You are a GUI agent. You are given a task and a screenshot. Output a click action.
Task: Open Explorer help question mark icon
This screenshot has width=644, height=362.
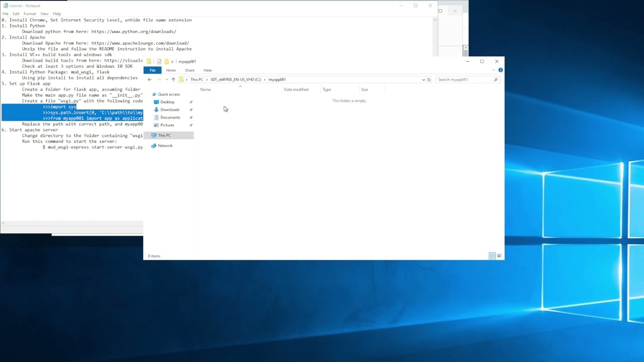point(501,70)
